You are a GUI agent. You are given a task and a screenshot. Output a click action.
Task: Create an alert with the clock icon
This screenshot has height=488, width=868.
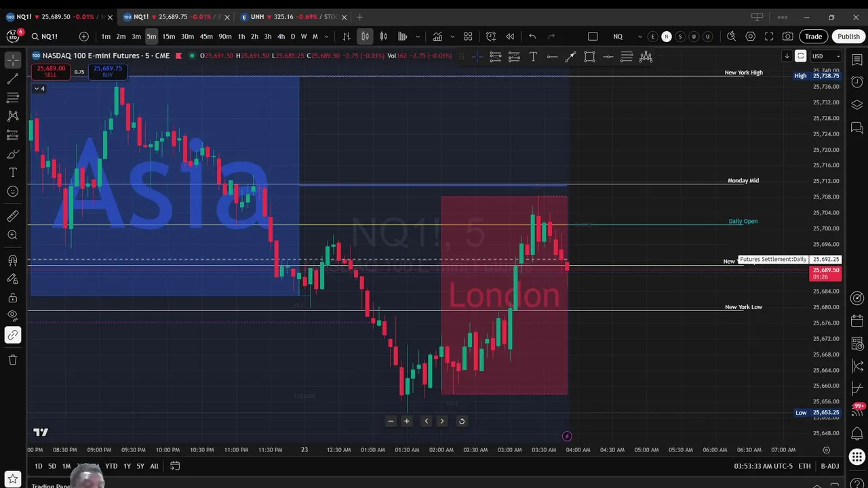[x=491, y=37]
